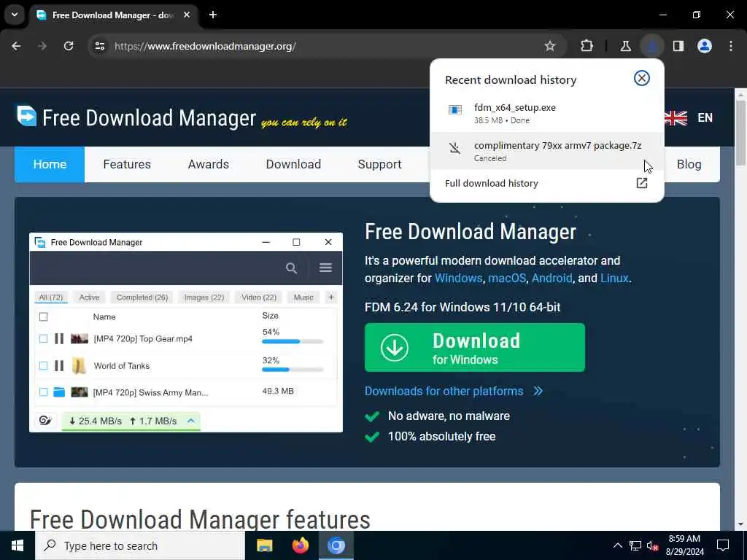This screenshot has height=560, width=747.
Task: Click the snail speed mode icon
Action: tap(45, 421)
